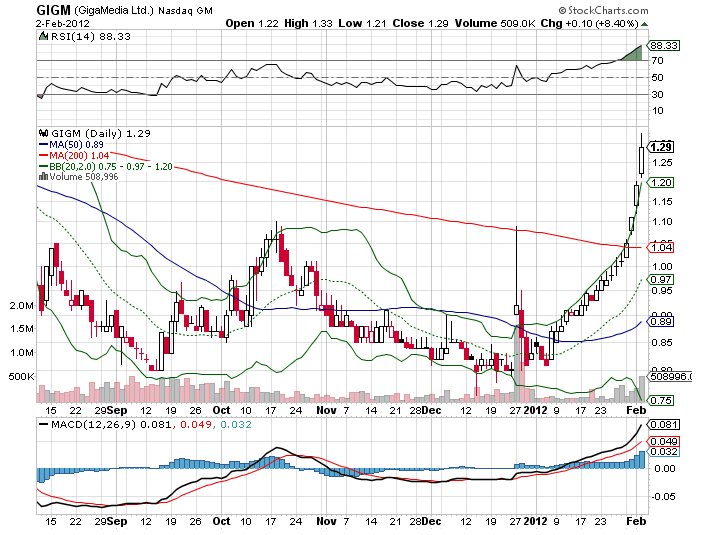This screenshot has width=714, height=535.
Task: Click the 1.29 last price tag
Action: (661, 147)
